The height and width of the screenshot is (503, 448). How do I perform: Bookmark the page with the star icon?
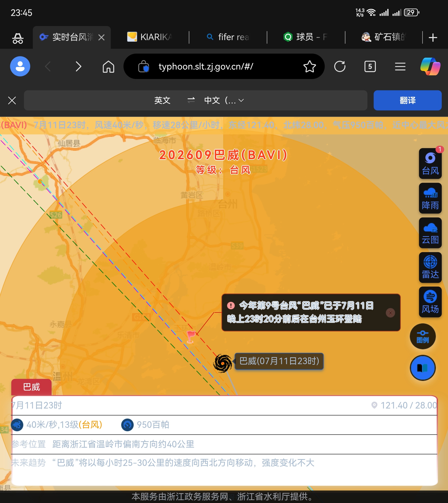pos(309,67)
